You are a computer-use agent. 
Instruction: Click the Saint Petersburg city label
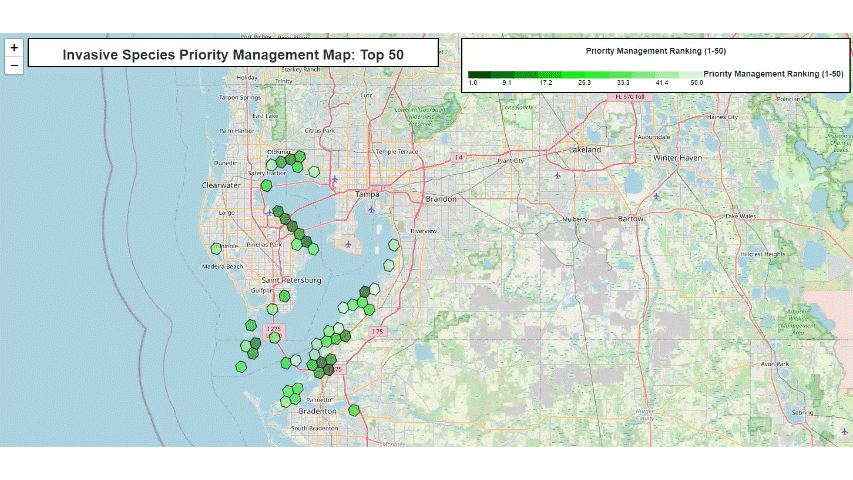[292, 281]
